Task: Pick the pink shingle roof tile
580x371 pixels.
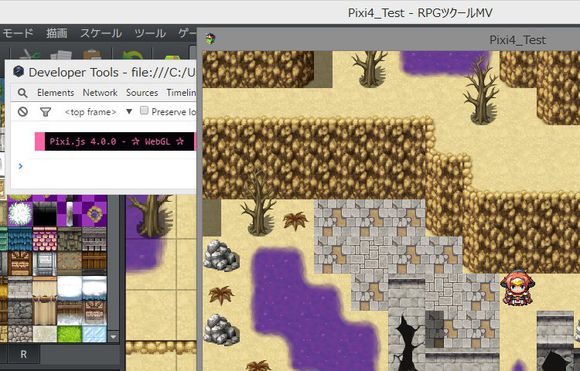Action: click(x=45, y=239)
